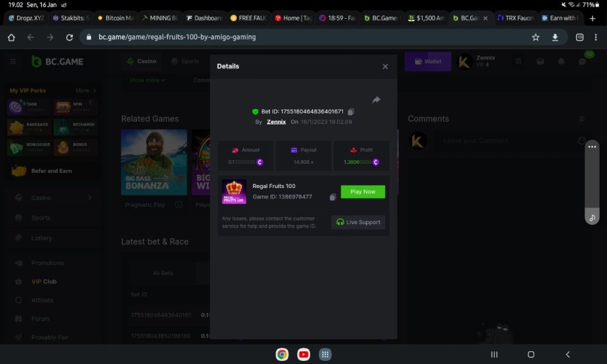The width and height of the screenshot is (607, 364).
Task: Open Zennix profile link in bet details
Action: [x=276, y=121]
